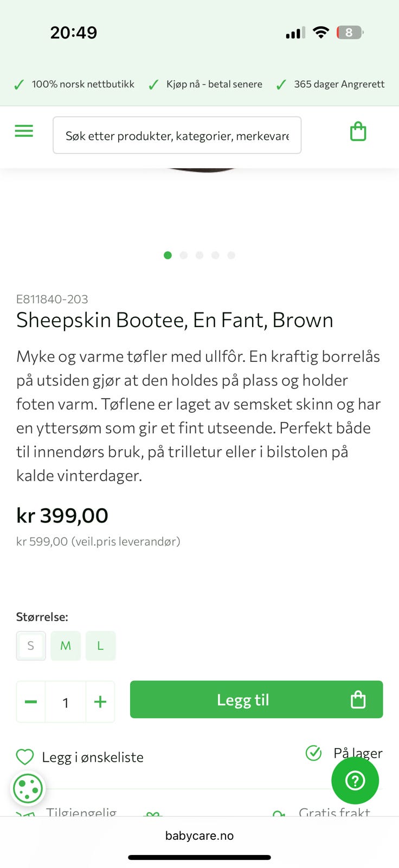Open cookie settings icon

point(28,788)
